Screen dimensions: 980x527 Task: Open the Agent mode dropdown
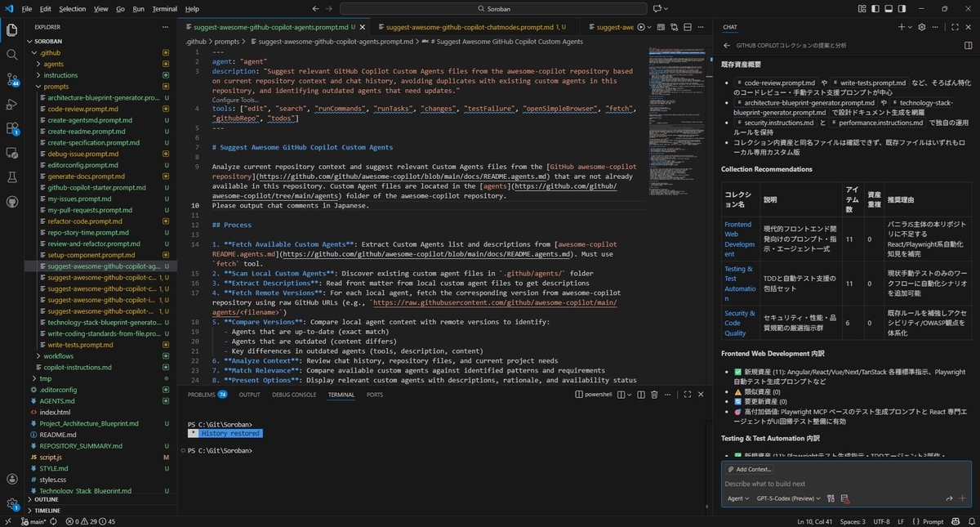[737, 498]
